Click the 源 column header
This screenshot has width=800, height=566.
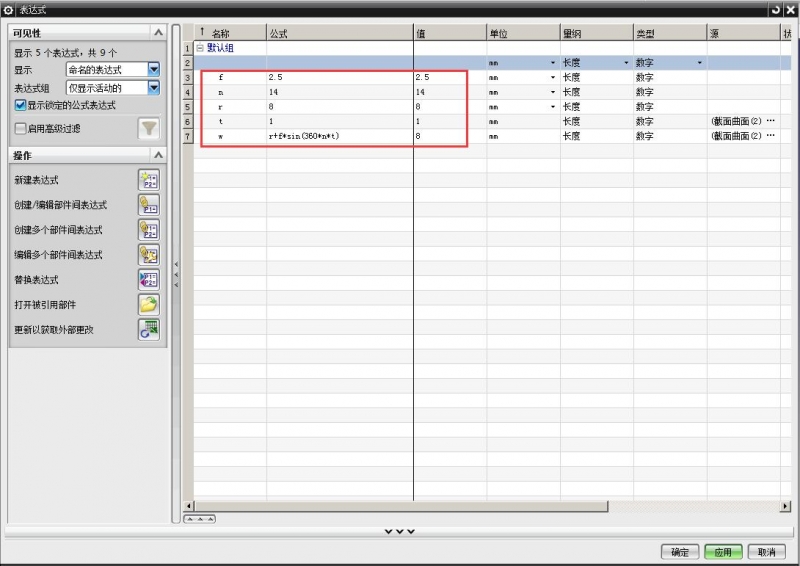click(744, 34)
